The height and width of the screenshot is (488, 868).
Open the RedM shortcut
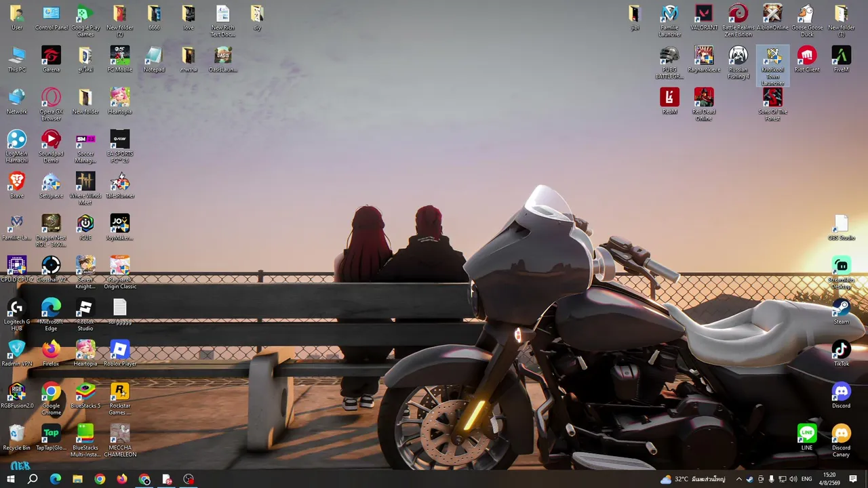pyautogui.click(x=669, y=100)
